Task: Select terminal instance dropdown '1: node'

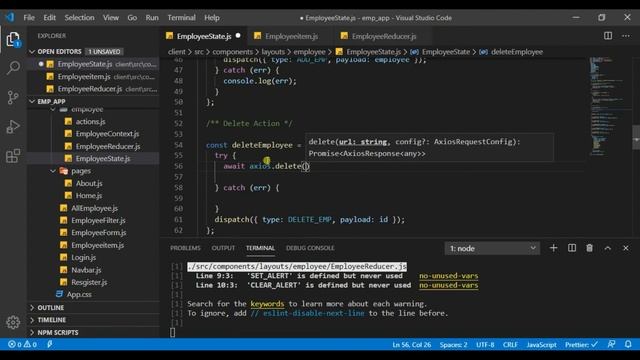Action: (492, 248)
